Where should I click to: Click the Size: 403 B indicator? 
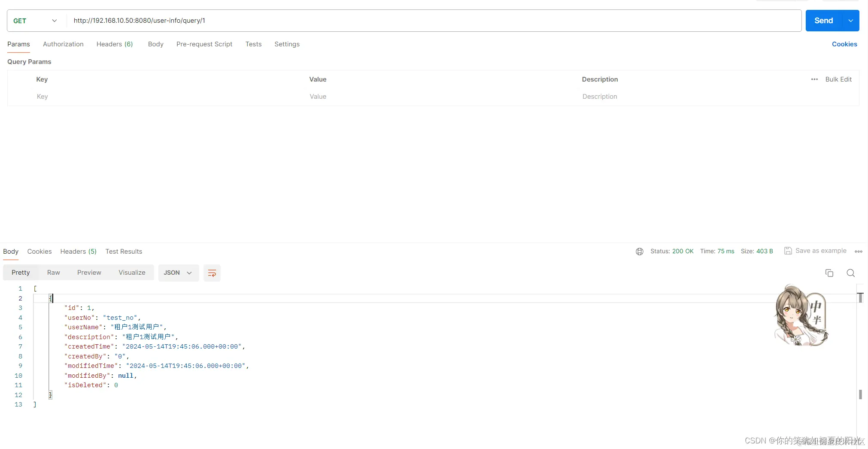757,251
